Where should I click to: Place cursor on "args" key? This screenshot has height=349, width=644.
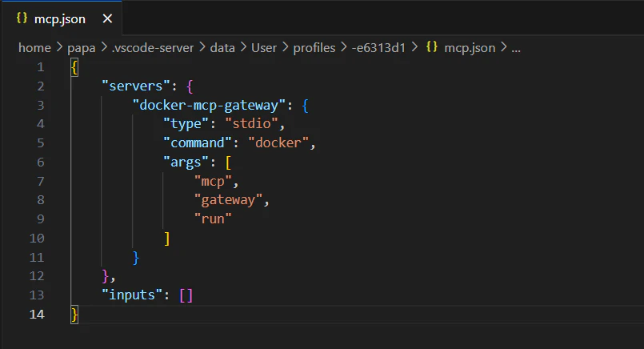[x=186, y=162]
